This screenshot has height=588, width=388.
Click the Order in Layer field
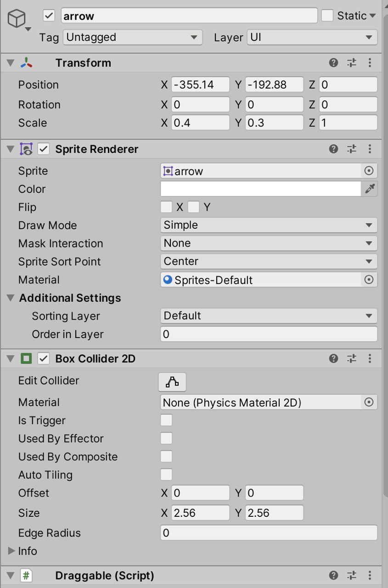pos(269,334)
